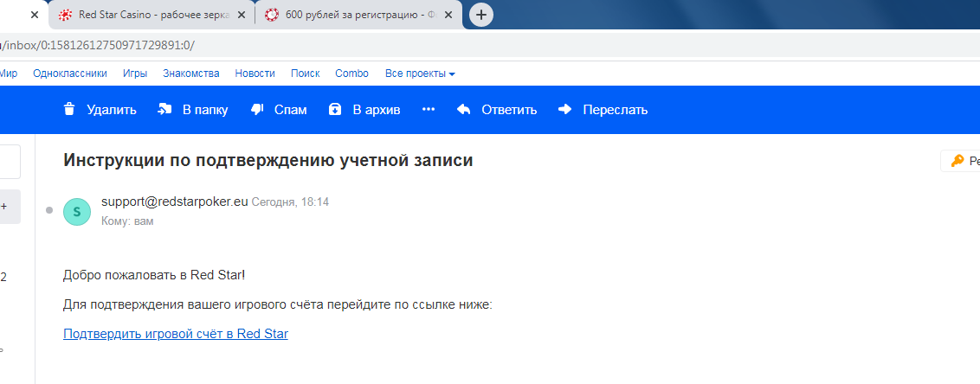The image size is (980, 384).
Task: Click the forward arrow icon
Action: click(565, 110)
